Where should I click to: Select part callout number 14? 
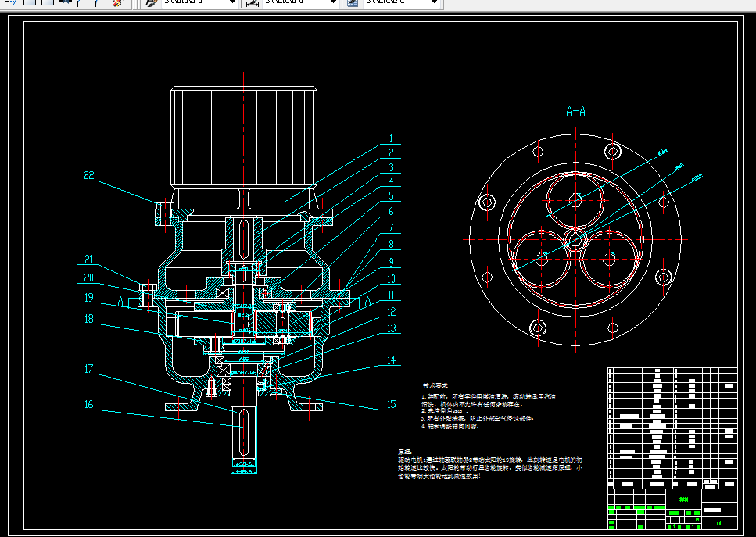click(391, 360)
